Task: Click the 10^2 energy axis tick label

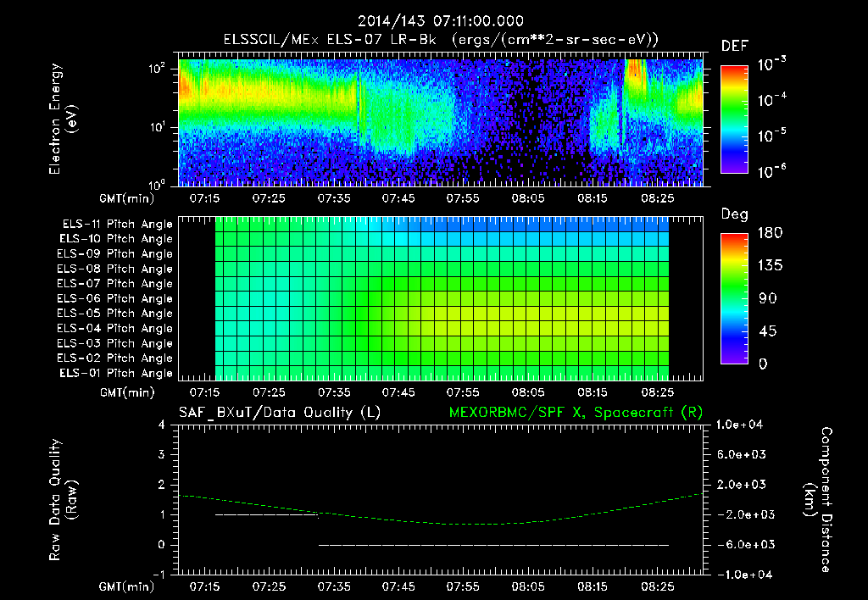Action: tap(157, 69)
